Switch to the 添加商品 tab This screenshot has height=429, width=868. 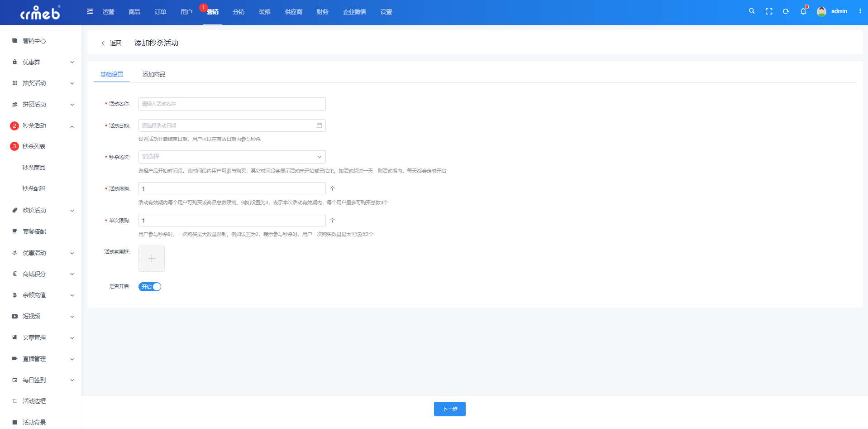coord(154,74)
